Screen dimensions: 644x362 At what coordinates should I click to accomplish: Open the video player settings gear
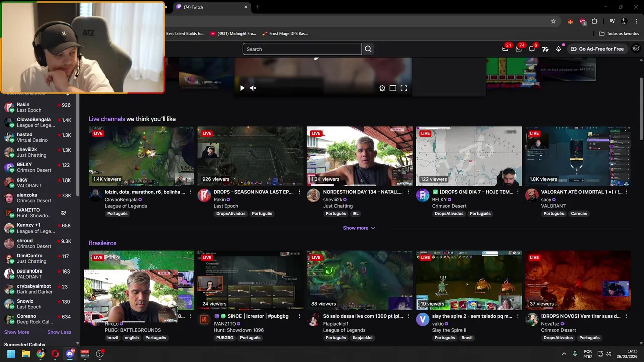tap(382, 88)
